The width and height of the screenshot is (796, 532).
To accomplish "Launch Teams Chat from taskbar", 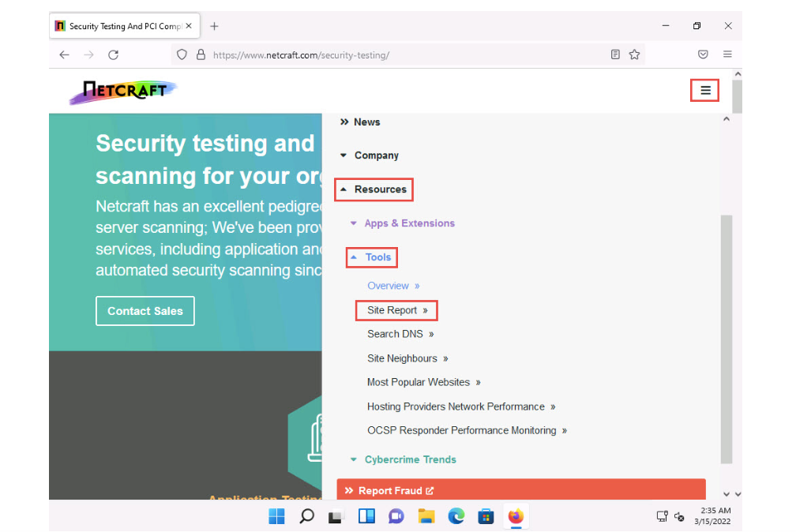I will pyautogui.click(x=396, y=516).
